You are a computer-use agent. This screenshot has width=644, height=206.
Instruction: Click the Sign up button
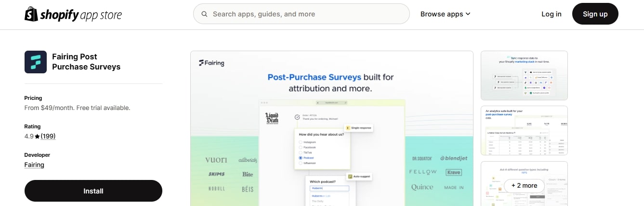pyautogui.click(x=595, y=14)
